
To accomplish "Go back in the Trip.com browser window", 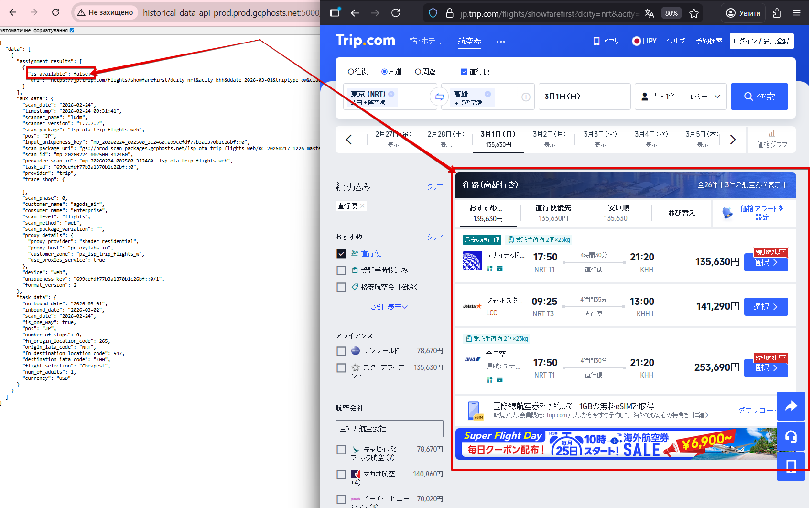I will 355,13.
